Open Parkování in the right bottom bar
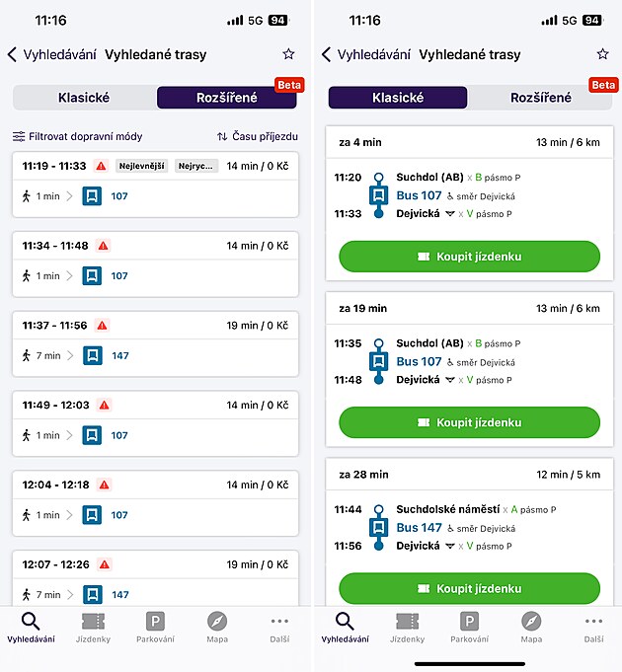622x672 pixels. point(469,628)
